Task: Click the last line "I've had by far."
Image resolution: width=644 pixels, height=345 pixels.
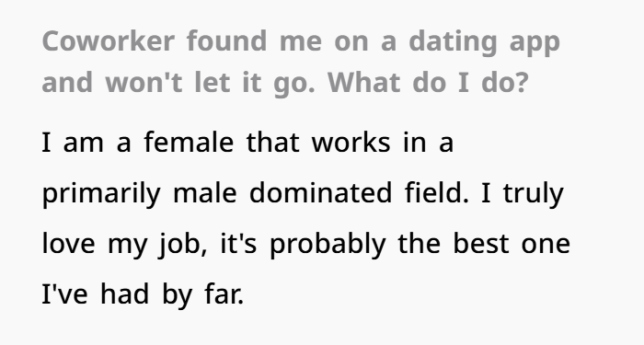Action: 143,295
